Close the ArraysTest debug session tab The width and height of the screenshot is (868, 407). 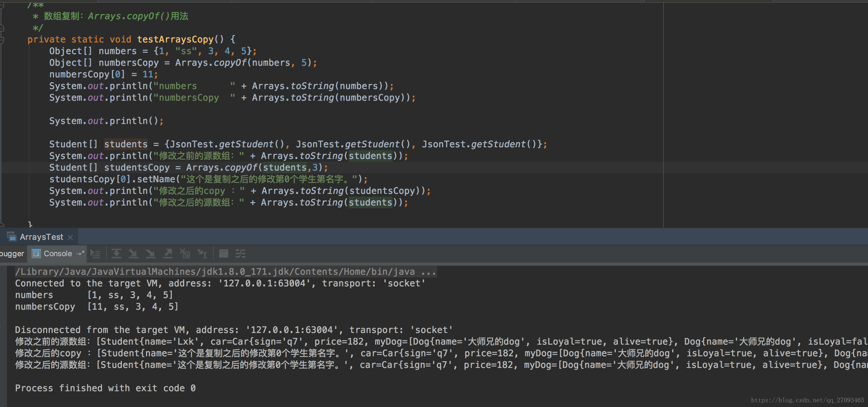point(70,237)
